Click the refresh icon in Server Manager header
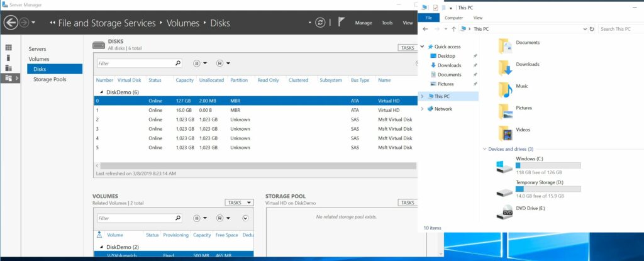The width and height of the screenshot is (644, 261). [320, 23]
